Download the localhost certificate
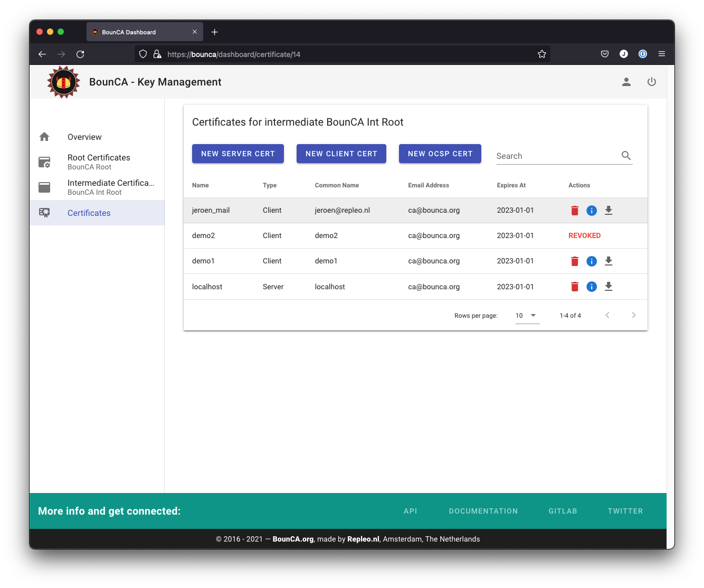The width and height of the screenshot is (704, 588). click(x=608, y=287)
